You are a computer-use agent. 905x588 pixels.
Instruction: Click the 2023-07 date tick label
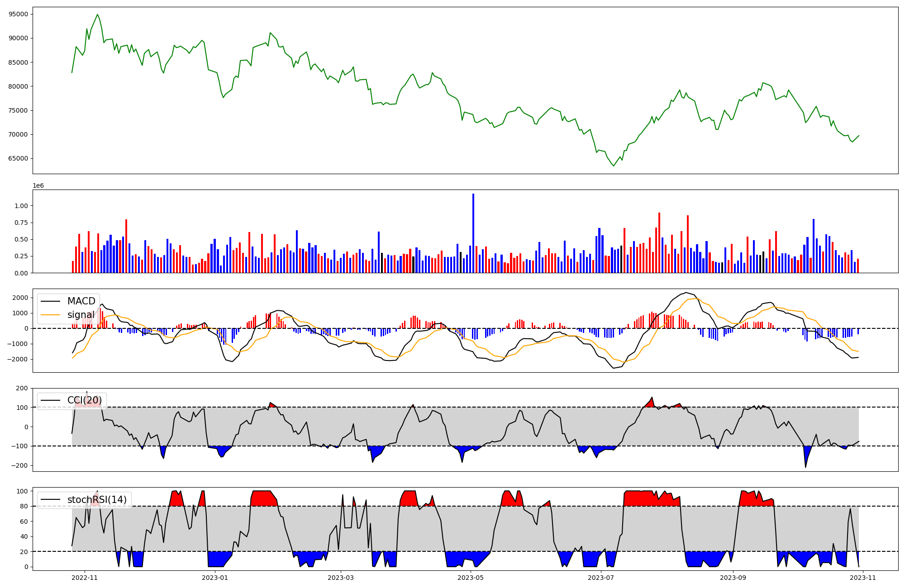[x=600, y=578]
